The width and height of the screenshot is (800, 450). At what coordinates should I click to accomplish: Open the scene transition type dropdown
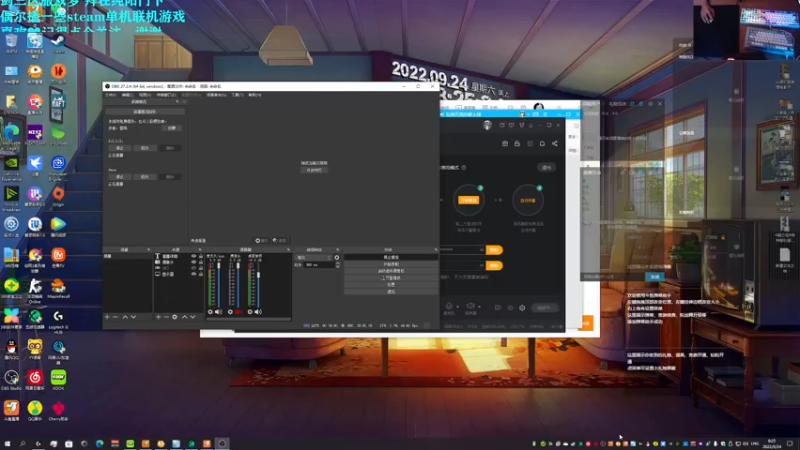click(x=314, y=258)
